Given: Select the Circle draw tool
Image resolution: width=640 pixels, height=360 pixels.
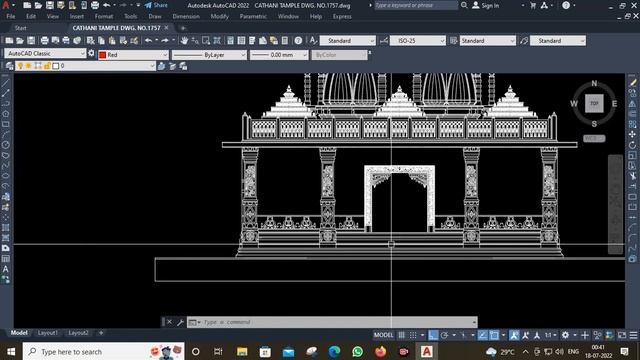Looking at the screenshot, I should [6, 145].
